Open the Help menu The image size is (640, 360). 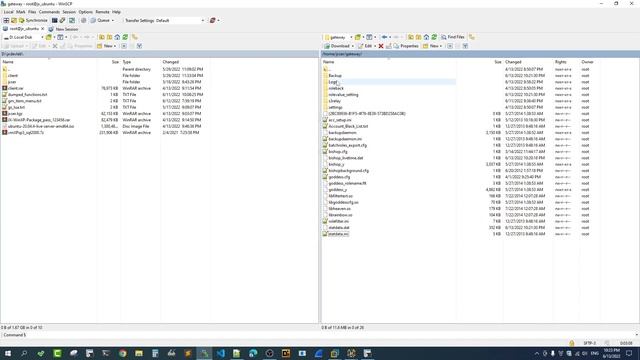point(116,12)
